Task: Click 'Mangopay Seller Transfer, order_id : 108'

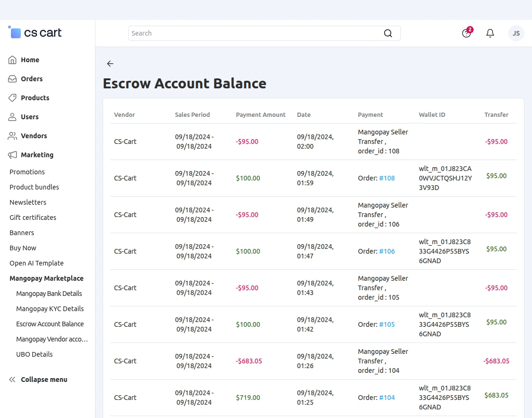Action: coord(383,142)
